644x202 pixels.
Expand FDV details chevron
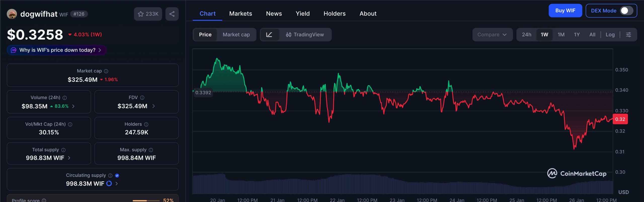tap(153, 106)
